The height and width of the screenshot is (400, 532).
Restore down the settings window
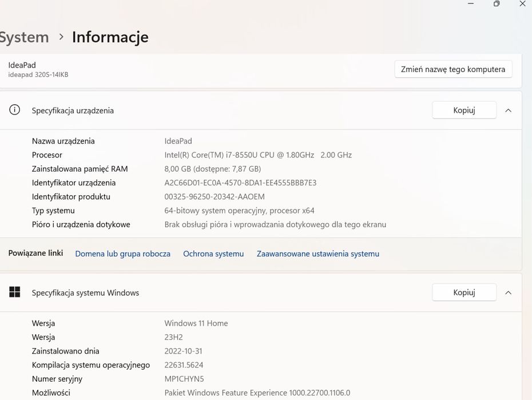click(x=497, y=3)
